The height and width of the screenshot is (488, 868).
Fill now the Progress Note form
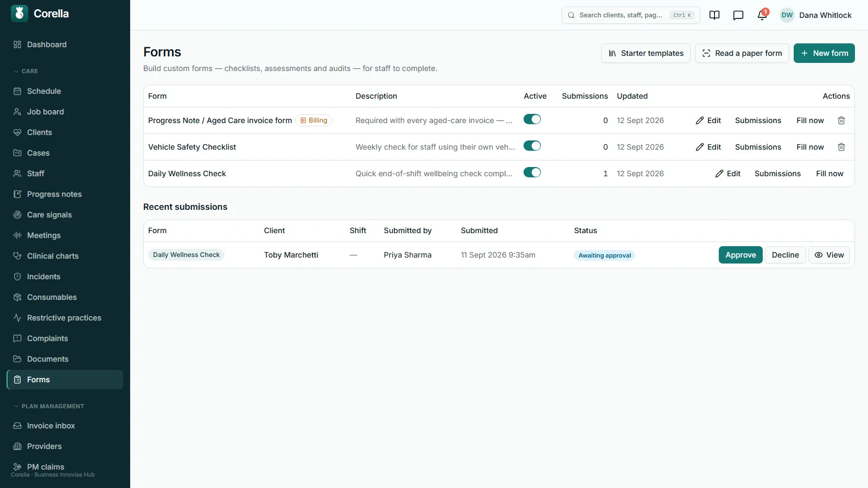click(810, 120)
